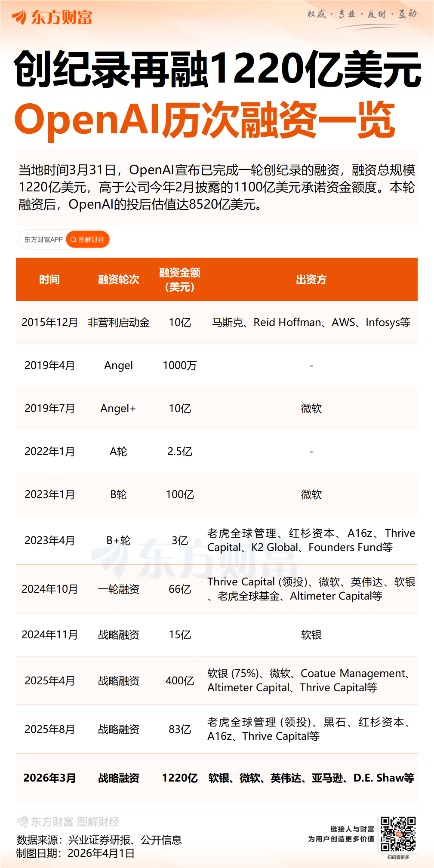Click the 2015年12月 date cell
This screenshot has width=434, height=868.
pyautogui.click(x=50, y=322)
